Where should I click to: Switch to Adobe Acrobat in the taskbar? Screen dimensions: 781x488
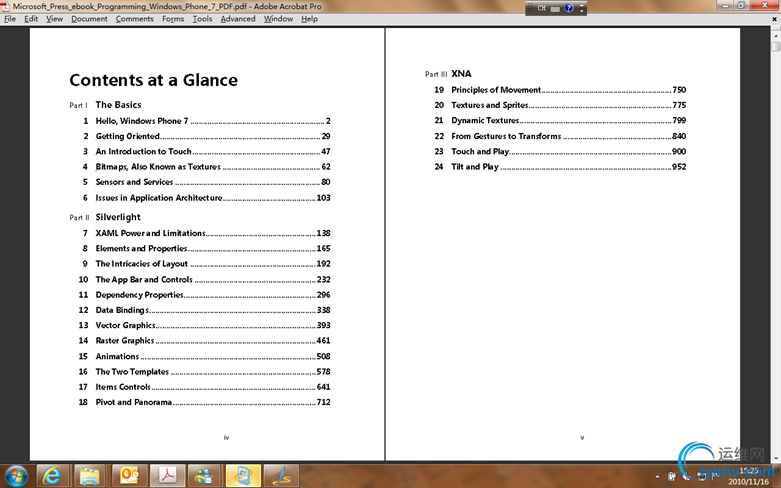[167, 476]
